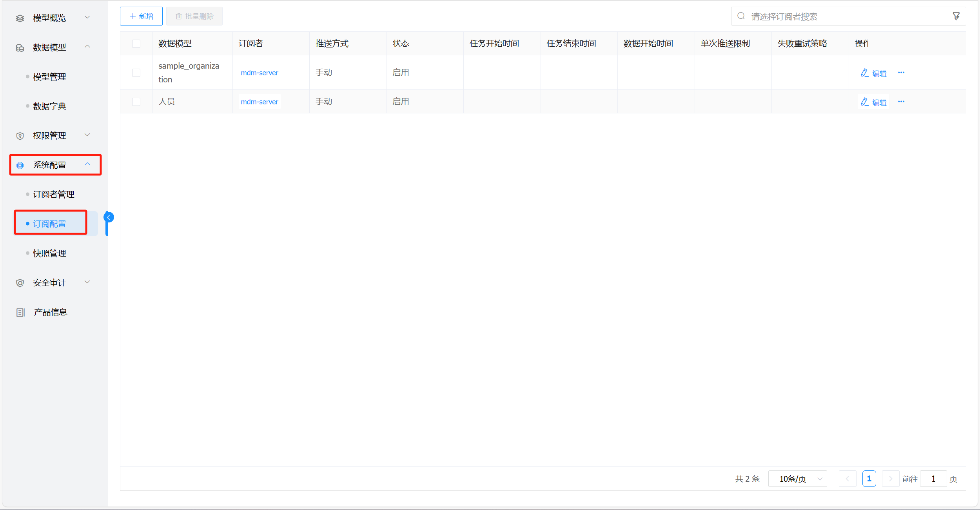
Task: Click the blue sidebar collapse arrow
Action: [x=109, y=217]
